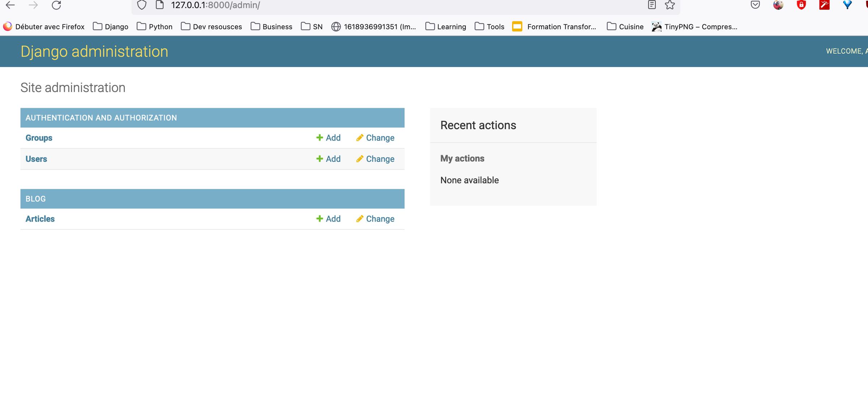
Task: Click the tracking protection shield icon
Action: 141,5
